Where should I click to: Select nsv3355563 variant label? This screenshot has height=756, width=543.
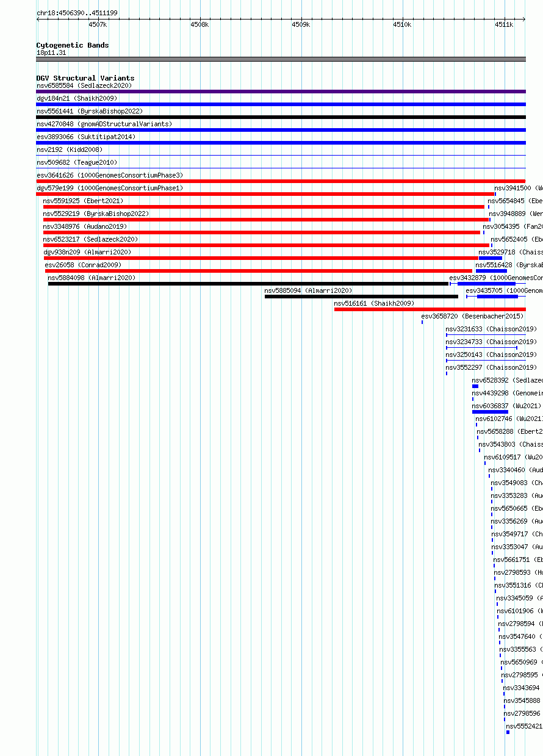pyautogui.click(x=521, y=649)
